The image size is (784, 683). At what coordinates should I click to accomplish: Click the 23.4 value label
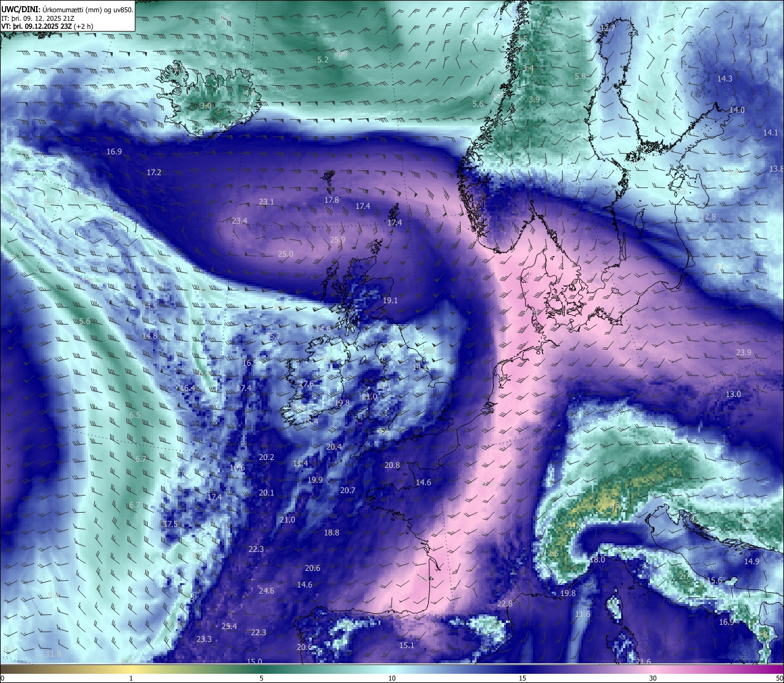[239, 221]
